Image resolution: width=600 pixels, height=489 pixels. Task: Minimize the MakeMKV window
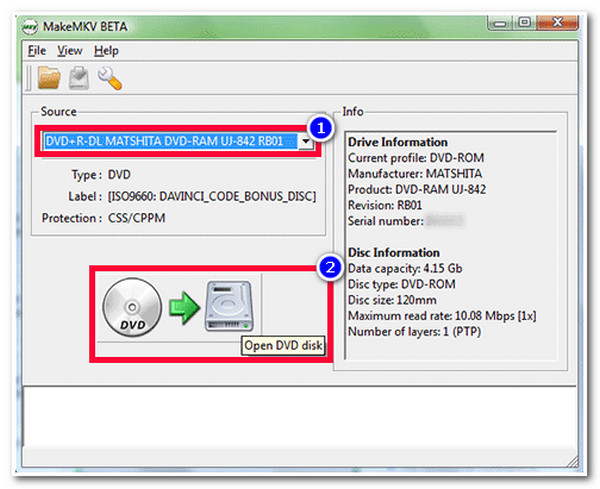(500, 23)
